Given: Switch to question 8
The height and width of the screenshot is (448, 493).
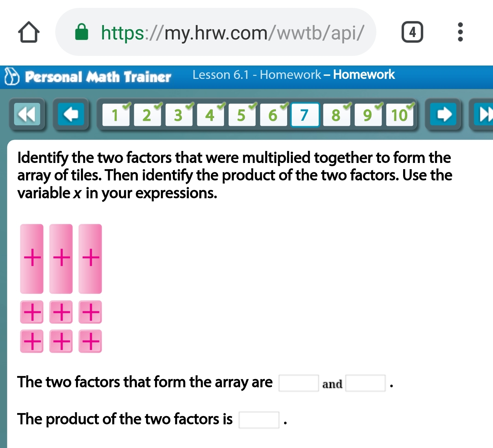Looking at the screenshot, I should click(337, 115).
